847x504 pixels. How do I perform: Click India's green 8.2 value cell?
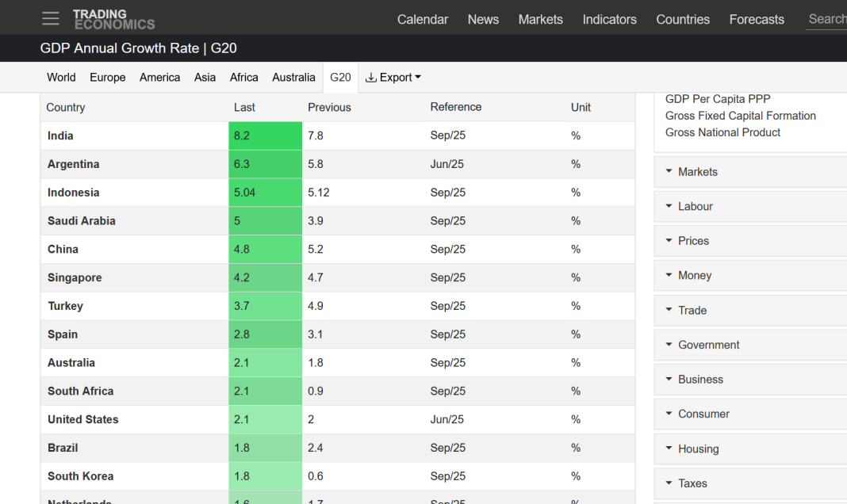click(265, 136)
